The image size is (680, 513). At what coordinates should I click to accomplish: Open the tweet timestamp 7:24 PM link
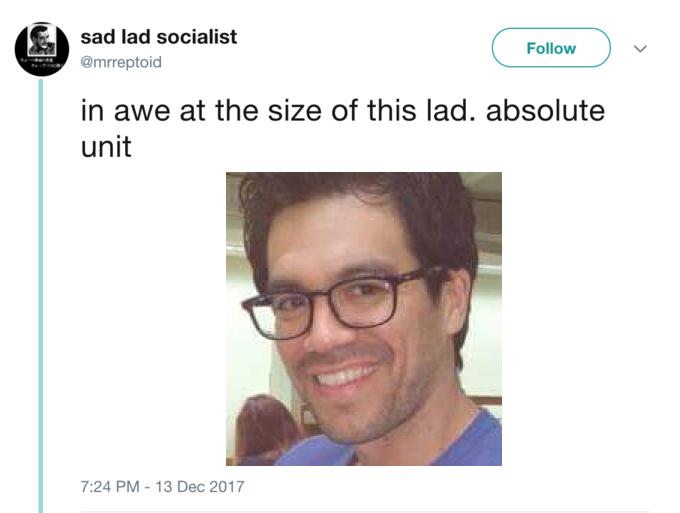tap(110, 487)
